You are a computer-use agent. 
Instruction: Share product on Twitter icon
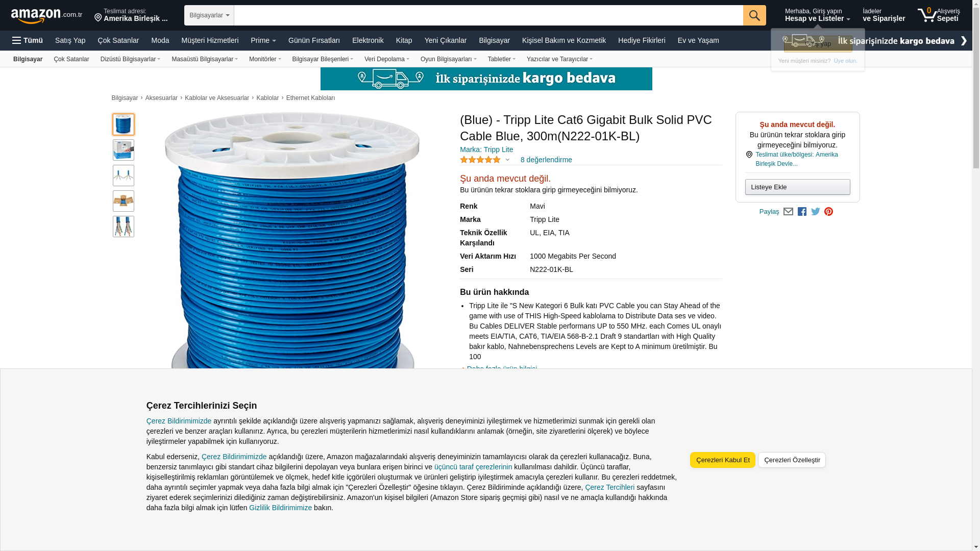coord(816,212)
